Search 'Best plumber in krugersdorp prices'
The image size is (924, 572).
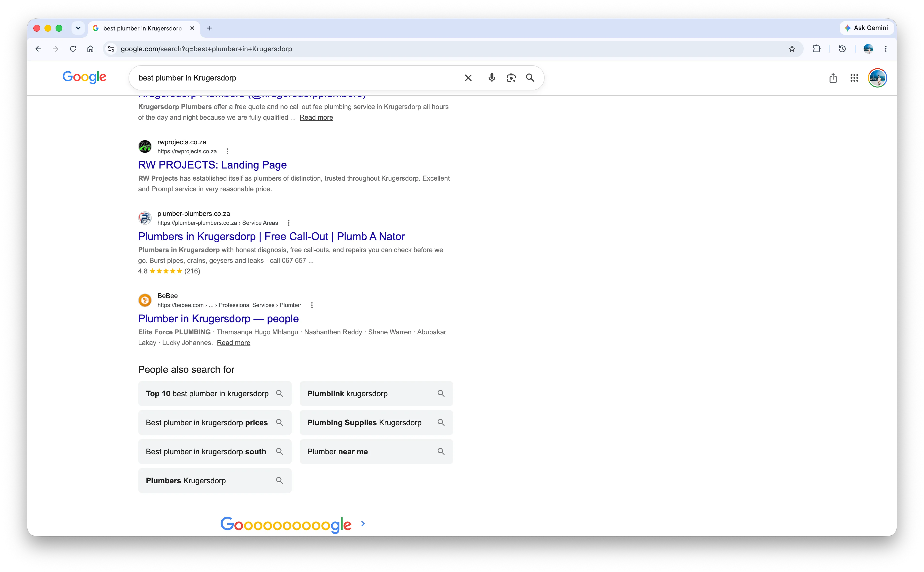tap(215, 423)
